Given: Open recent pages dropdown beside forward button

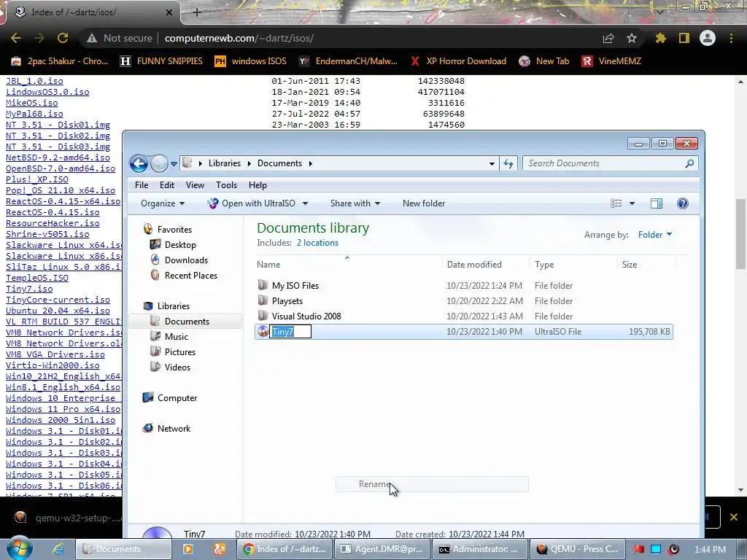Looking at the screenshot, I should tap(174, 164).
